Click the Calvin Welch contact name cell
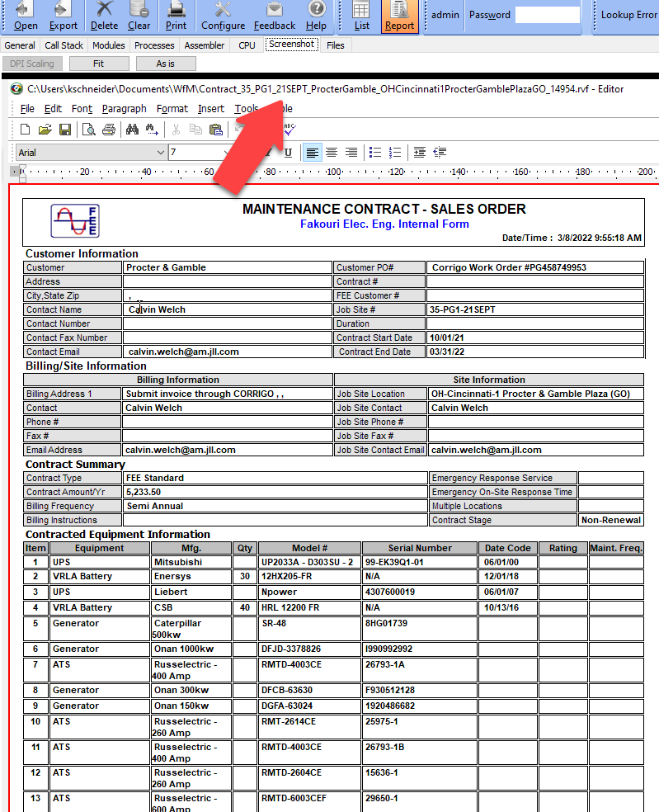 point(228,309)
